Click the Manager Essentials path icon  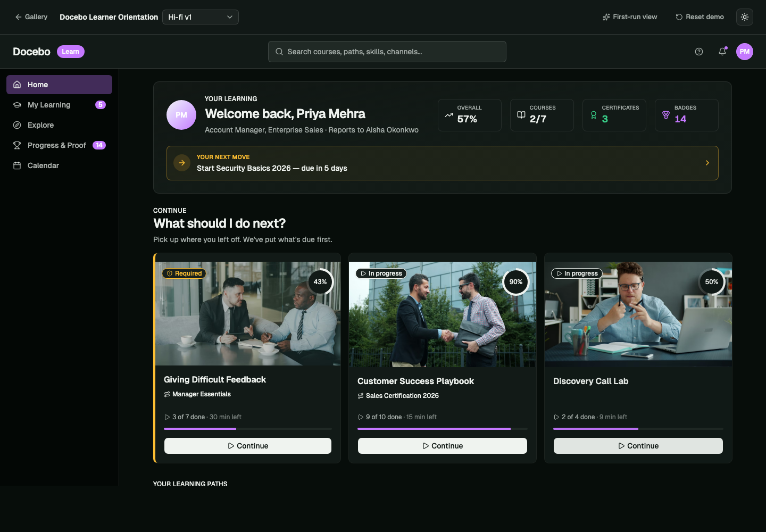pyautogui.click(x=167, y=394)
